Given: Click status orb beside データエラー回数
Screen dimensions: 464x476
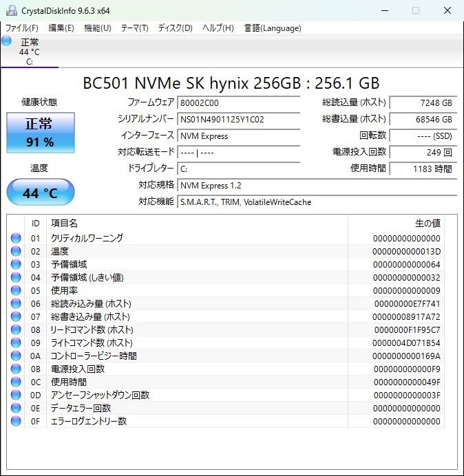Looking at the screenshot, I should [16, 408].
